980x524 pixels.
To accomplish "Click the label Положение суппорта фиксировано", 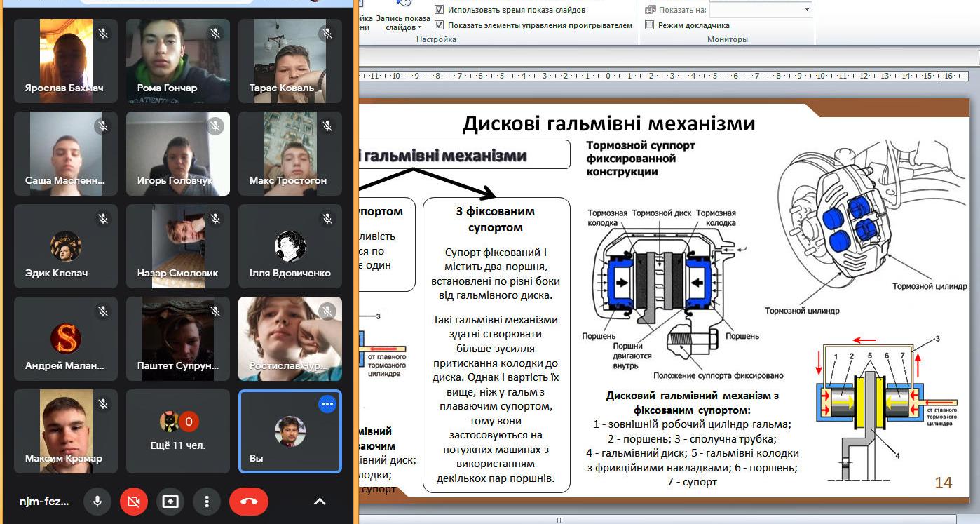I will tap(719, 375).
